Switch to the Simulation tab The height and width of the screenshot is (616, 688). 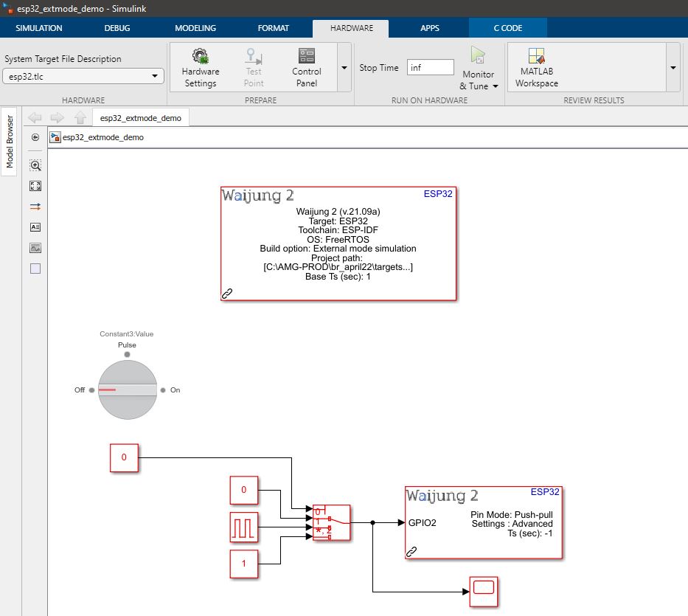coord(38,28)
